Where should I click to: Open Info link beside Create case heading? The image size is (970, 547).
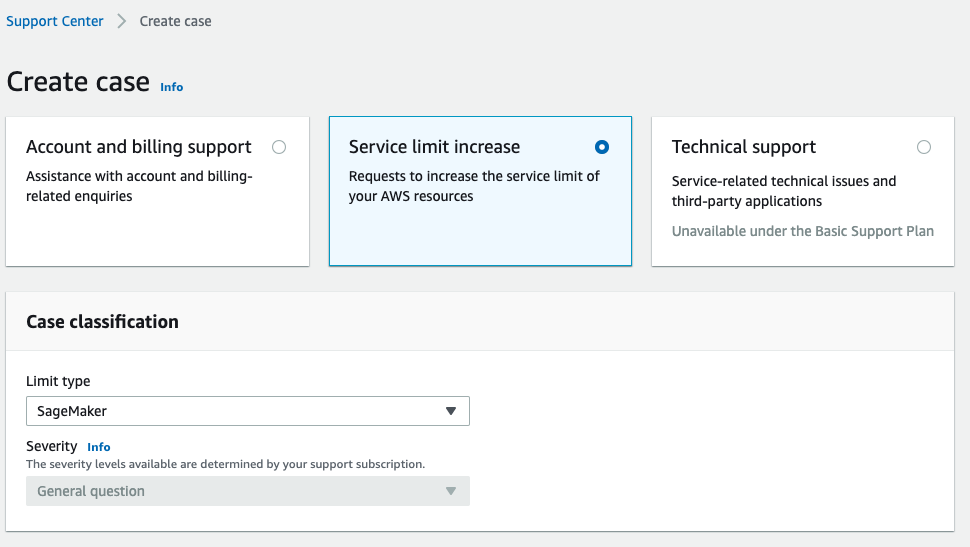(172, 87)
